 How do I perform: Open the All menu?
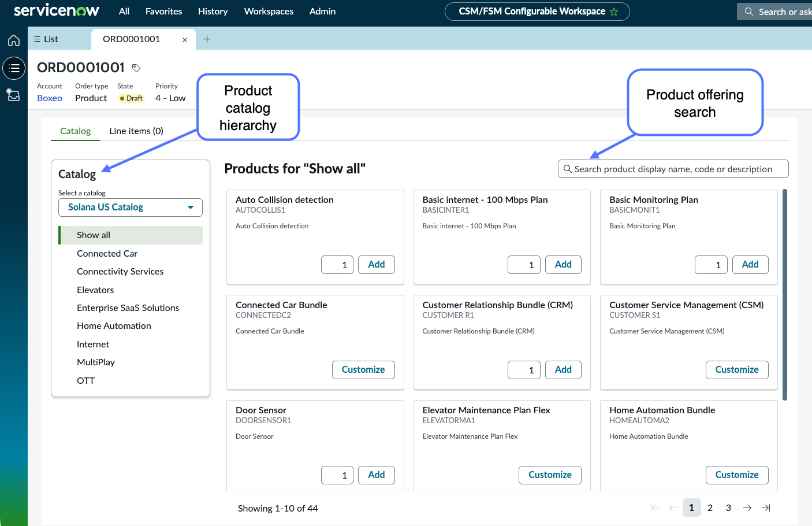(x=124, y=12)
